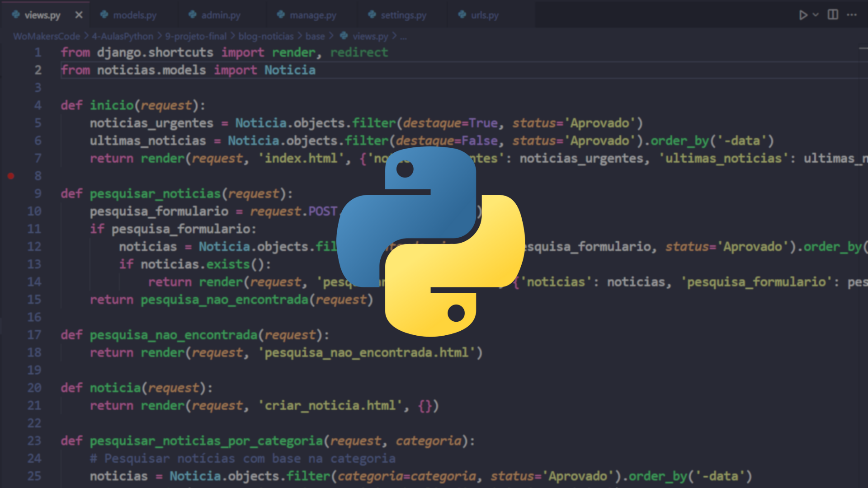This screenshot has height=488, width=868.
Task: Click the Python icon on settings.py tab
Action: click(x=372, y=14)
